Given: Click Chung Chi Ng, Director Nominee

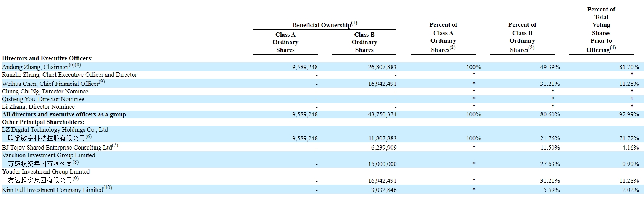Looking at the screenshot, I should click(x=45, y=92).
